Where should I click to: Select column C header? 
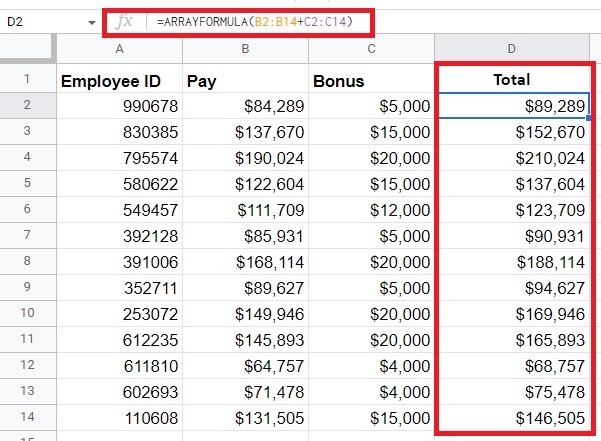pyautogui.click(x=371, y=49)
